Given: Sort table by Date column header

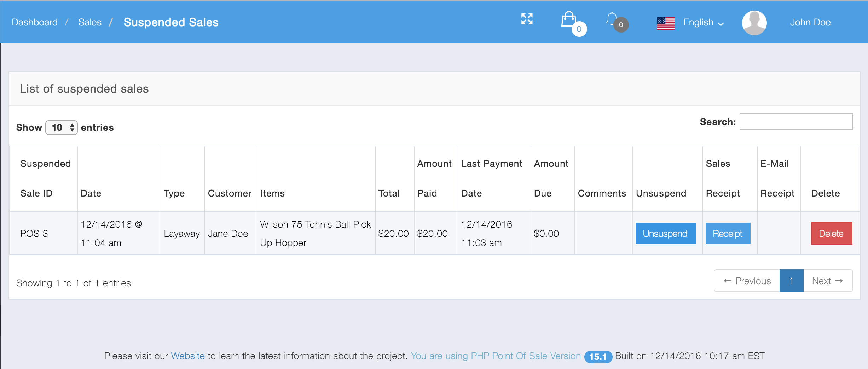Looking at the screenshot, I should coord(91,193).
